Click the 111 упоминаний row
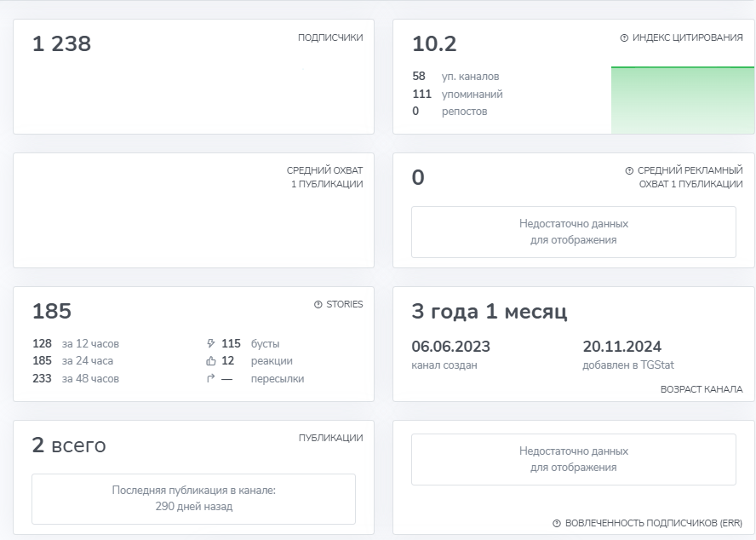The width and height of the screenshot is (756, 540). (x=457, y=94)
